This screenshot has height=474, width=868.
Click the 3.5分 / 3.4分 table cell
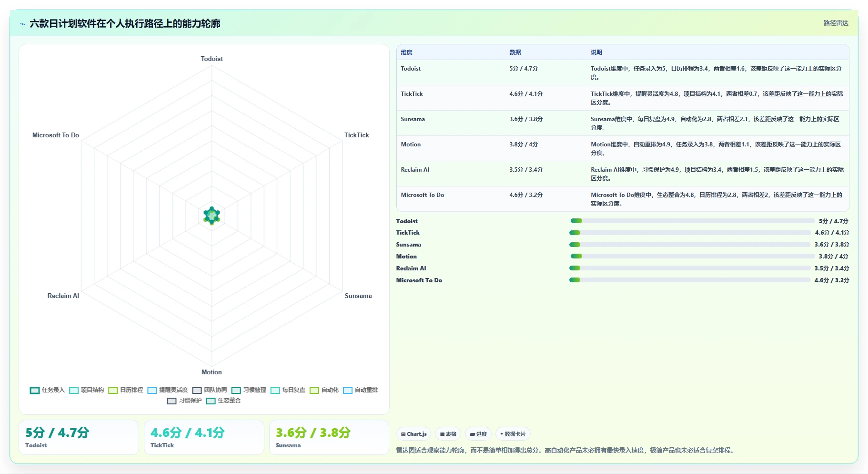click(x=526, y=170)
